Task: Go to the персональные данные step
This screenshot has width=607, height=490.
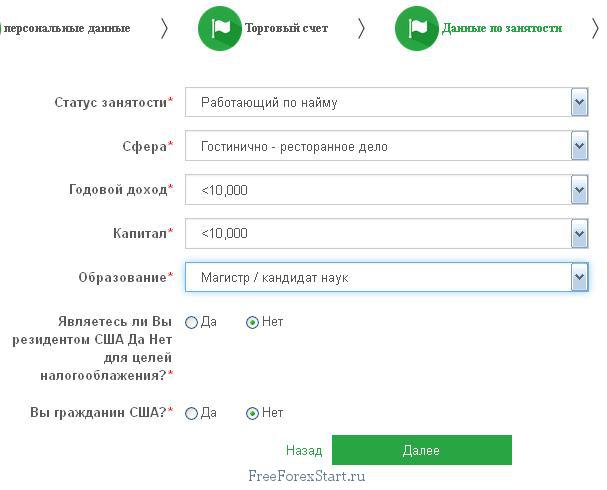Action: (67, 28)
